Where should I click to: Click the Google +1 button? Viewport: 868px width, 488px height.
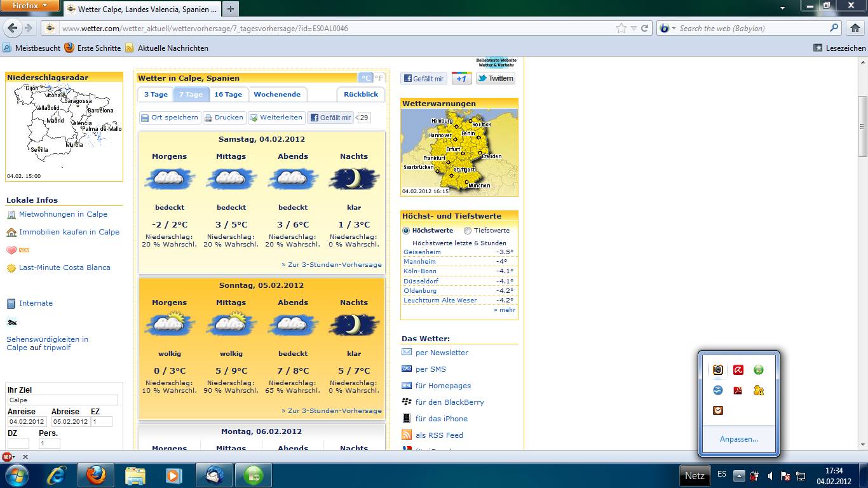pyautogui.click(x=461, y=78)
